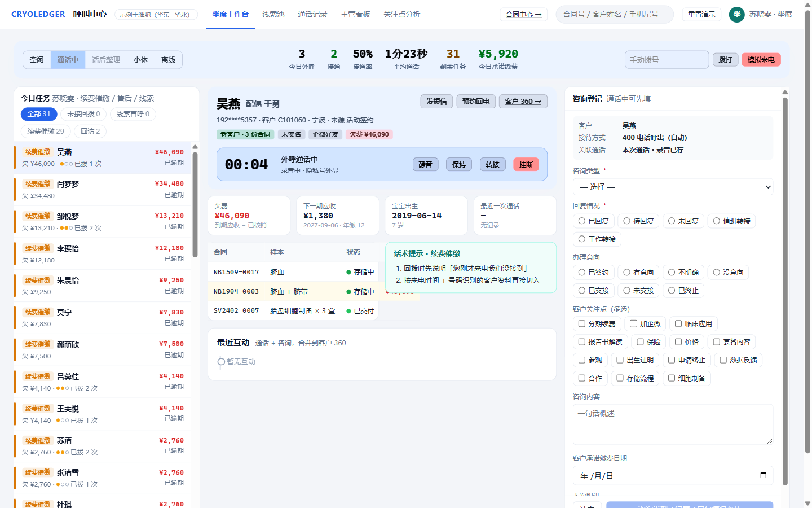Image resolution: width=812 pixels, height=508 pixels.
Task: Open the 合同中心 link
Action: 523,15
